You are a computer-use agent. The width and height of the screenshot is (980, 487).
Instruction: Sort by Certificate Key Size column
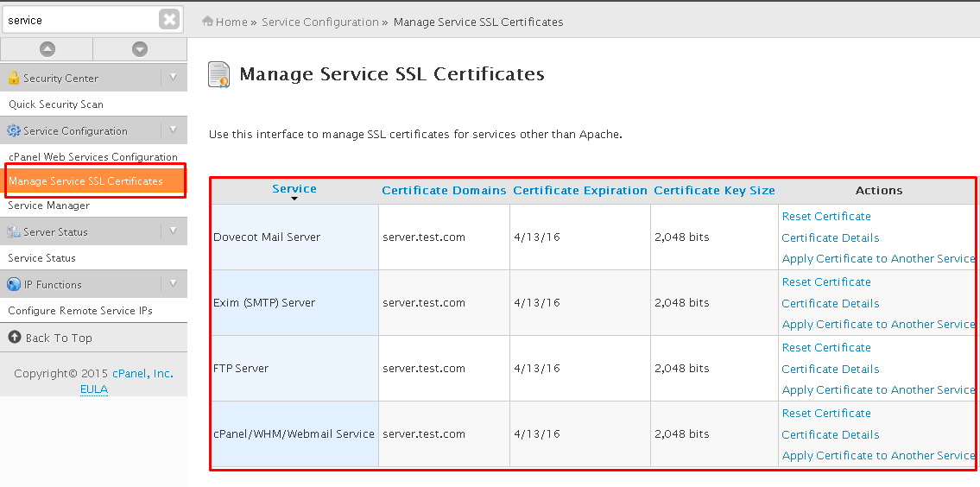click(714, 191)
